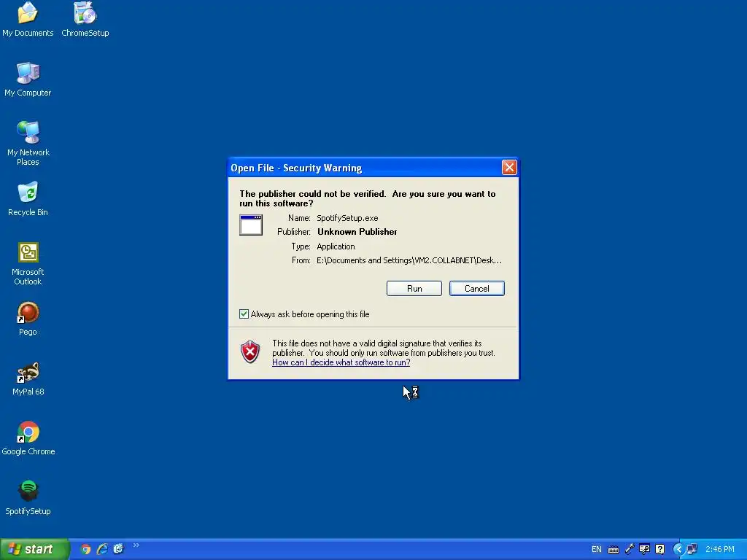Screen dimensions: 747x560
Task: Select the My Network Places desktop icon
Action: [28, 144]
